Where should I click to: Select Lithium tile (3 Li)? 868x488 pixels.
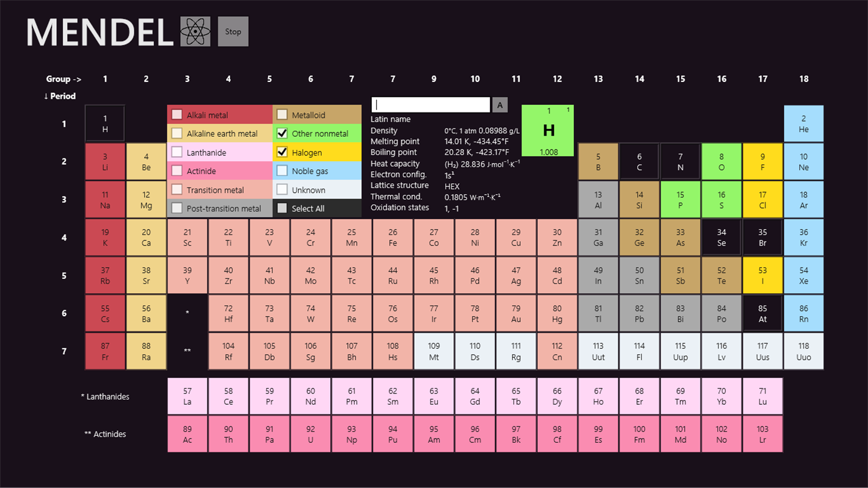point(105,161)
